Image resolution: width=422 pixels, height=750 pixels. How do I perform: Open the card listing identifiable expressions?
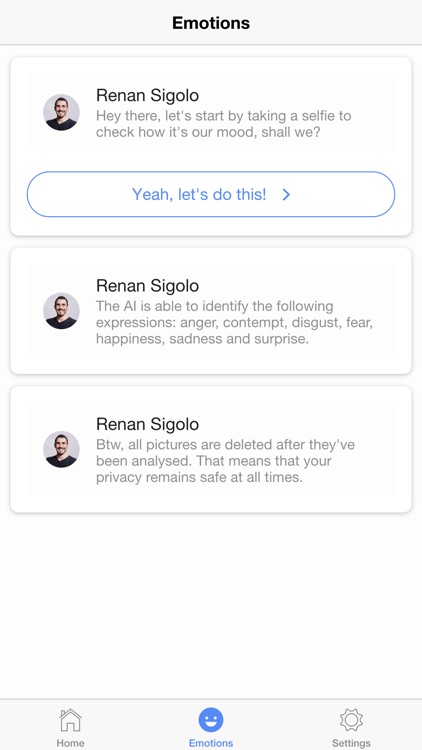211,311
